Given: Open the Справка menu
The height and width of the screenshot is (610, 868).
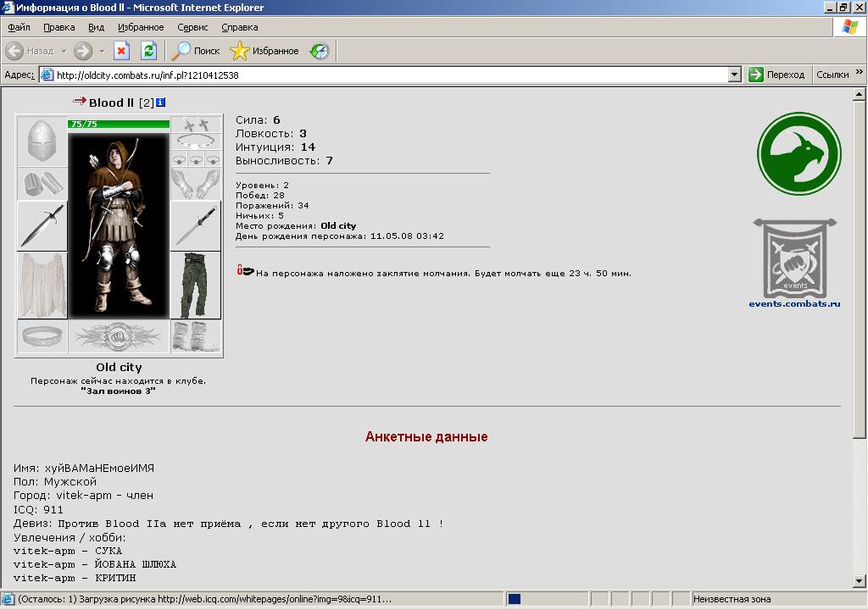Looking at the screenshot, I should (x=240, y=27).
